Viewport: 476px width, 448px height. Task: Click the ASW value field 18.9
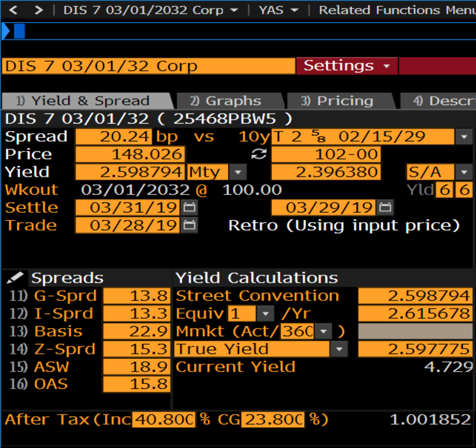(137, 367)
